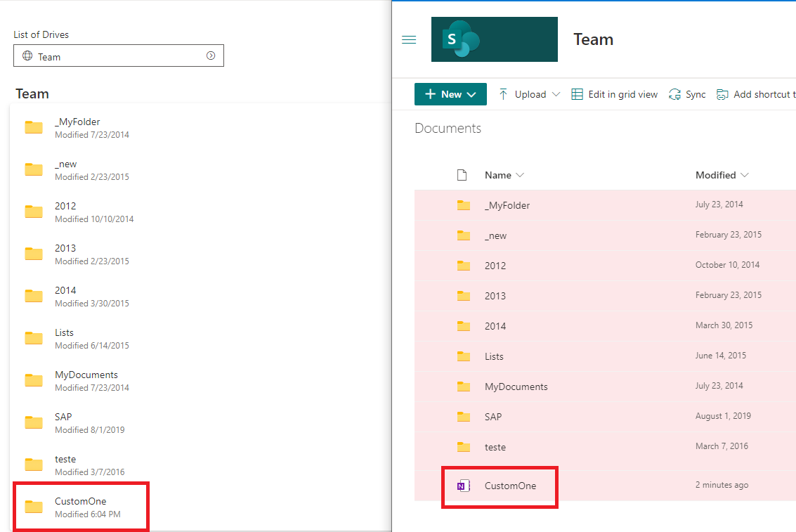
Task: Select the teste folder in Documents
Action: (x=495, y=447)
